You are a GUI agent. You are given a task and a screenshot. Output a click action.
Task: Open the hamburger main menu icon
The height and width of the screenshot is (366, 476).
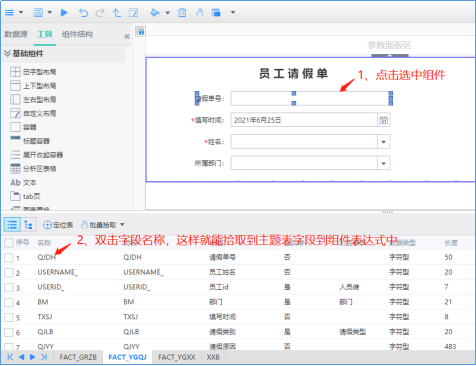9,13
